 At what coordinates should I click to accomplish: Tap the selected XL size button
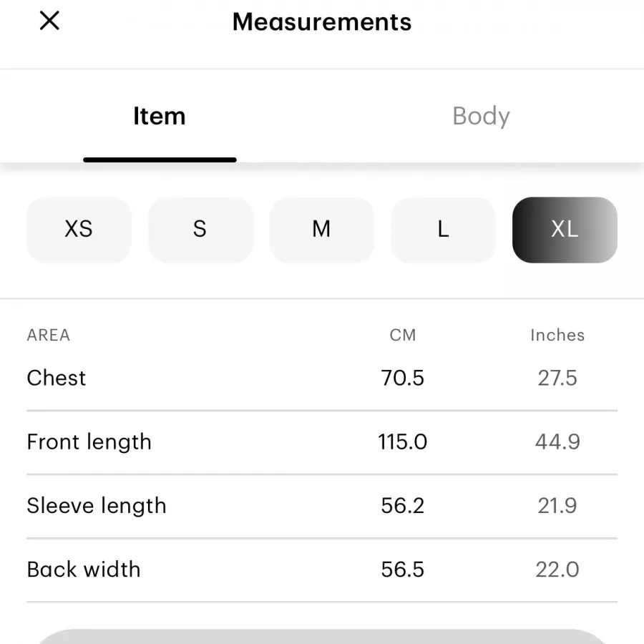(565, 229)
